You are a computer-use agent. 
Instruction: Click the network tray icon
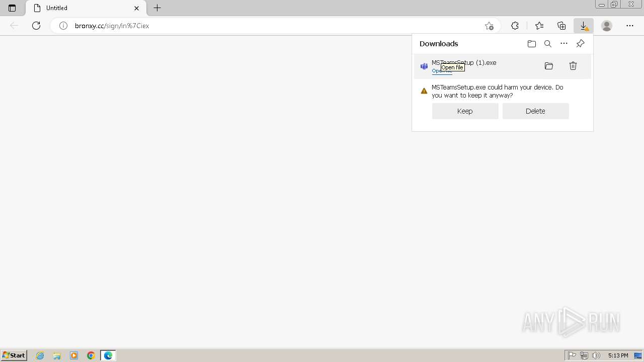click(x=584, y=355)
